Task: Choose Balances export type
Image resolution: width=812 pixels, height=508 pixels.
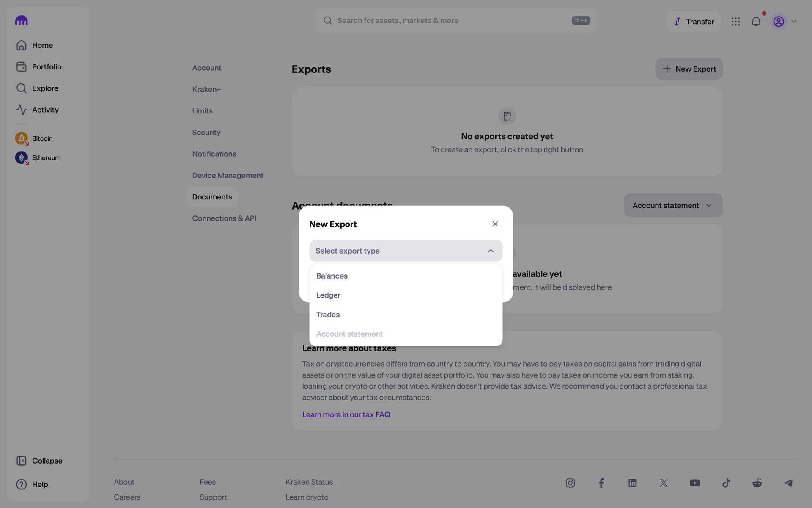Action: [x=332, y=276]
